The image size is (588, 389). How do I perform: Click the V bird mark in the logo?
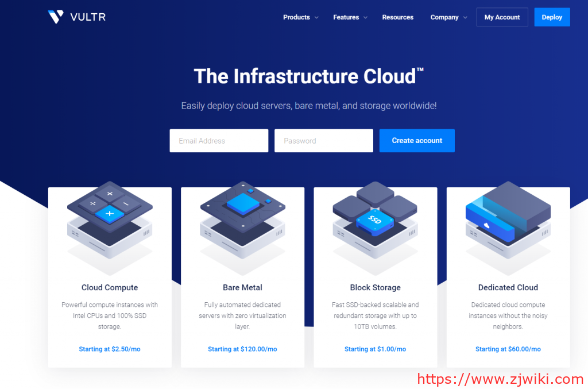click(x=56, y=16)
